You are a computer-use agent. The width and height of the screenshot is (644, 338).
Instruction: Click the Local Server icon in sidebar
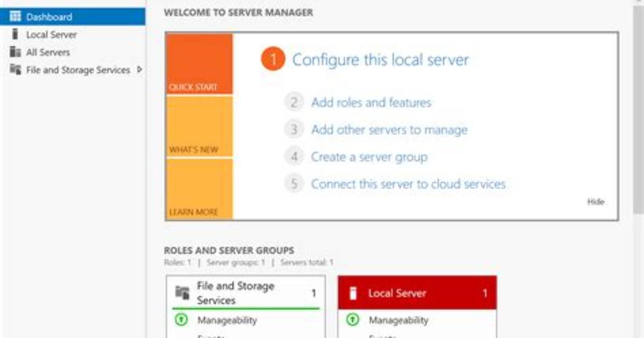[15, 34]
